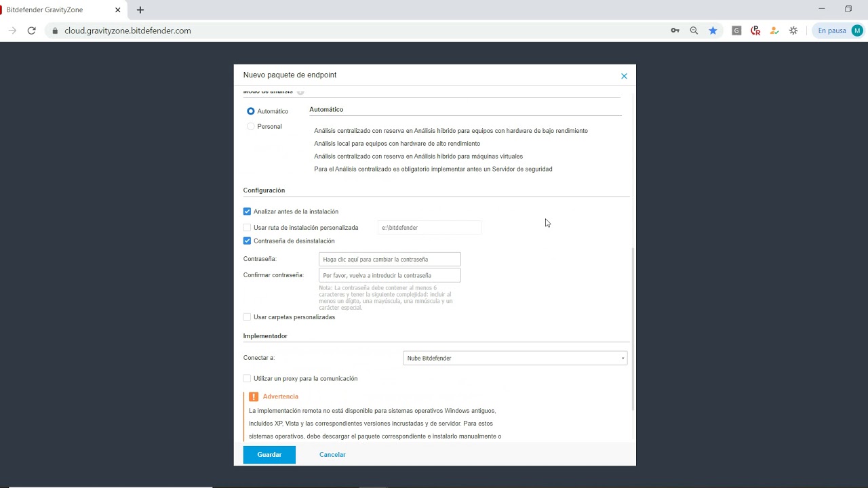Click the dialog's vertical scrollbar
868x488 pixels.
(x=633, y=329)
